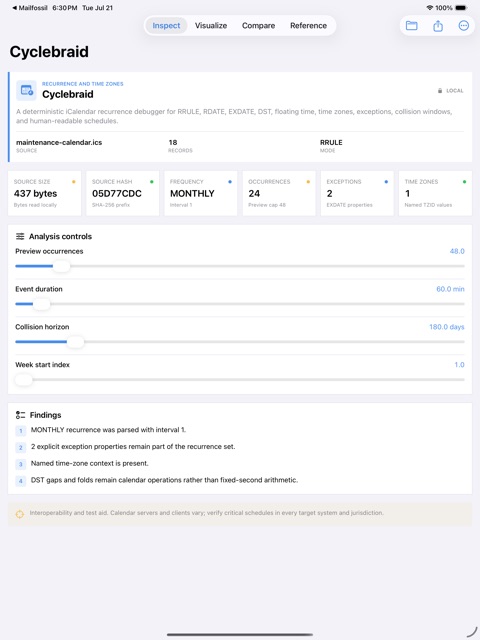Tap the Findings list icon
Screen dimensions: 480x640
click(x=20, y=415)
